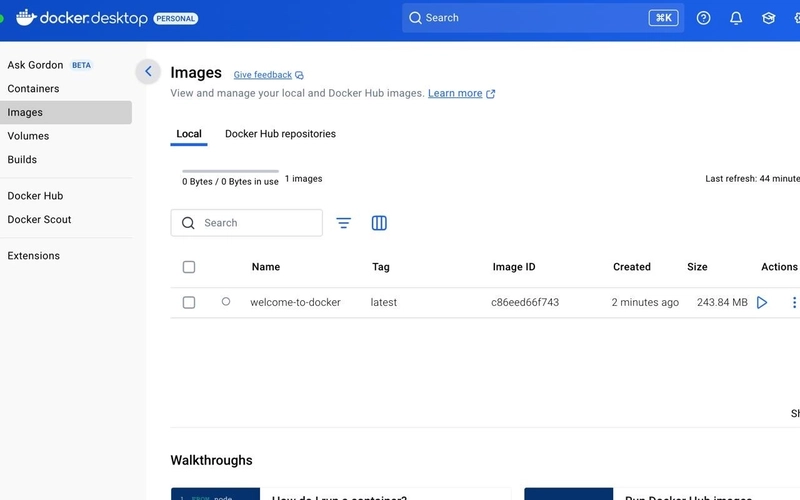
Task: Collapse the sidebar with the chevron button
Action: [x=148, y=71]
